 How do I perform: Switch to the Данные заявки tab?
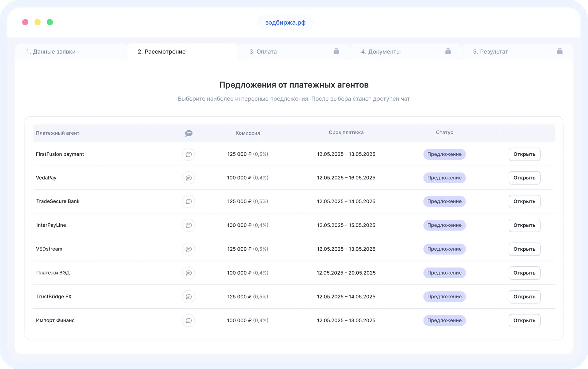[x=51, y=51]
